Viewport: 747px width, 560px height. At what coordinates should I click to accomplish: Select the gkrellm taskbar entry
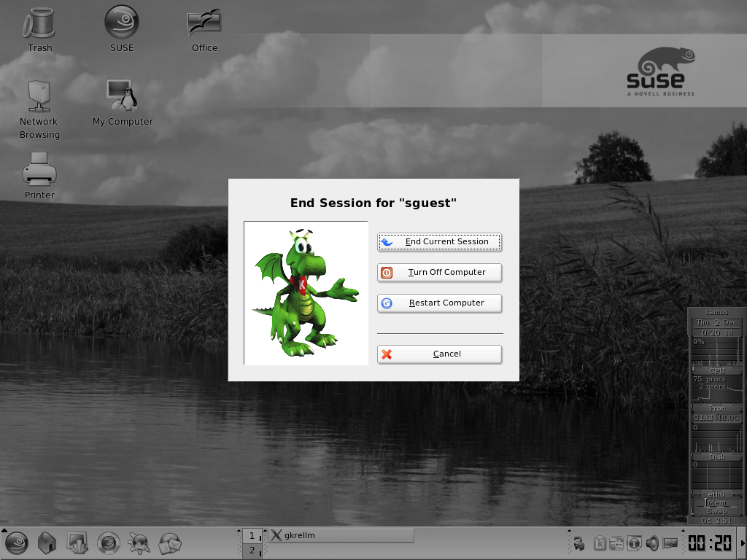pyautogui.click(x=341, y=535)
